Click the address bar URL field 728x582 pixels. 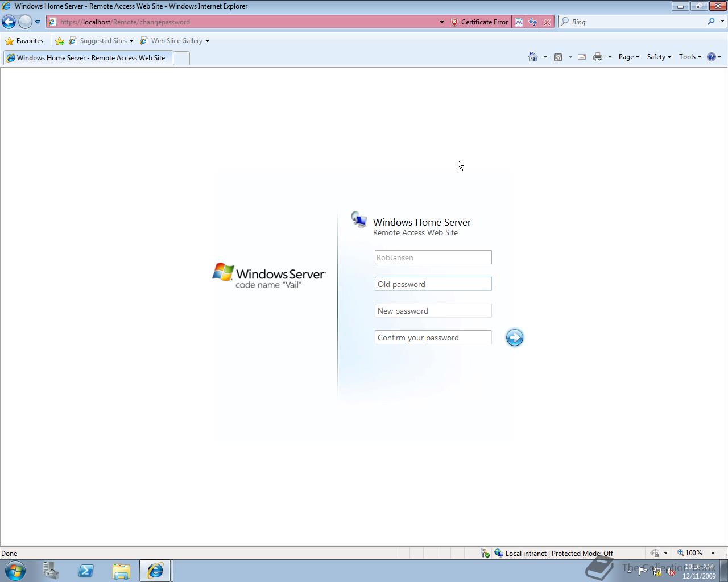click(242, 22)
